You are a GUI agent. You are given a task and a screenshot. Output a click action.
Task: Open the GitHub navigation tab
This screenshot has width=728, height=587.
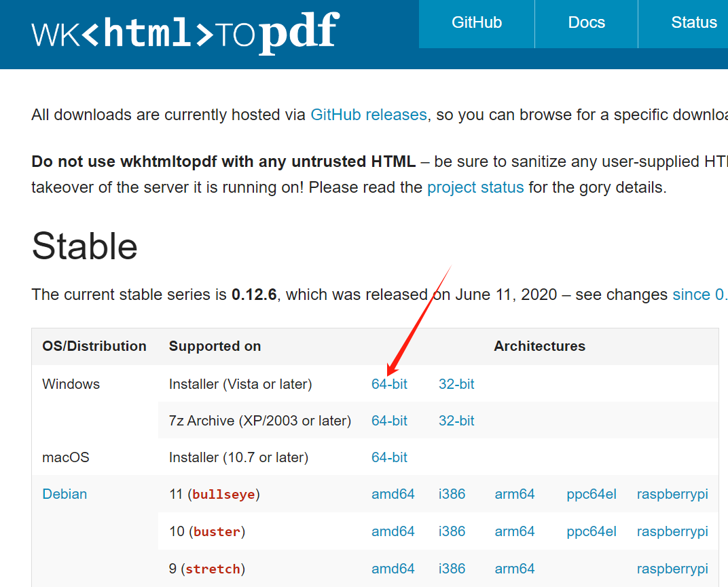(x=477, y=23)
